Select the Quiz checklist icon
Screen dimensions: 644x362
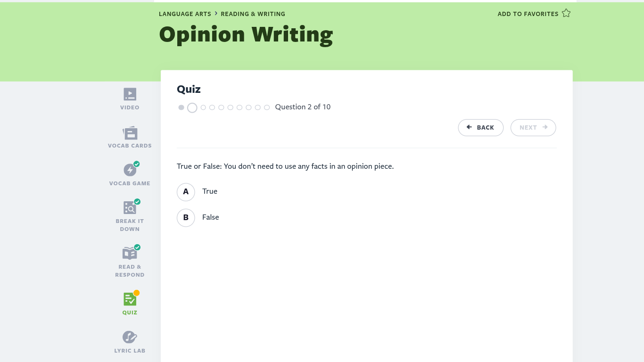130,299
